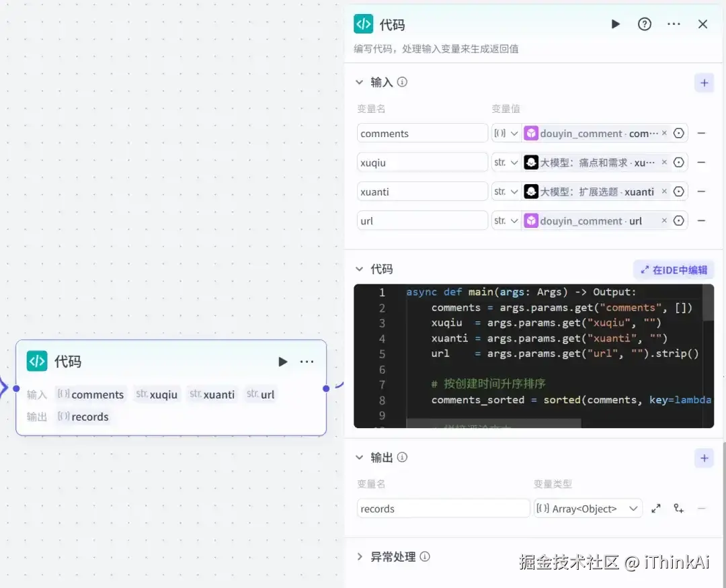
Task: Open Array<Object> type dropdown
Action: pyautogui.click(x=588, y=508)
